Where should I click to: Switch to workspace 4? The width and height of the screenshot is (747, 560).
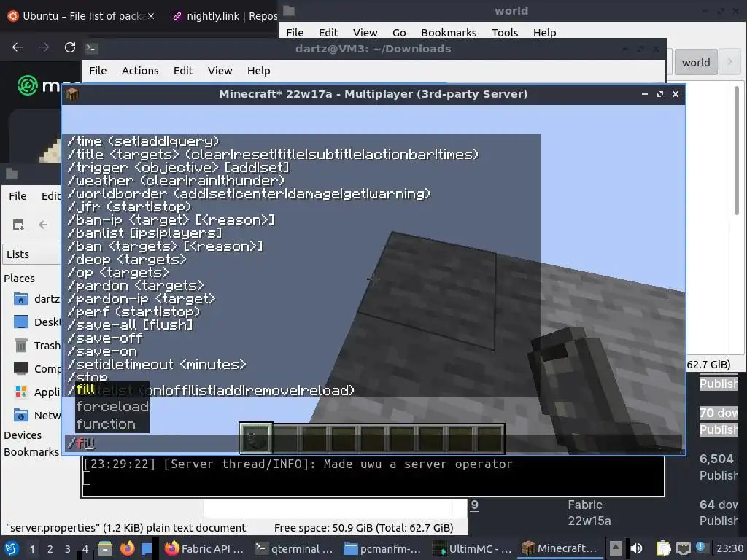[85, 549]
